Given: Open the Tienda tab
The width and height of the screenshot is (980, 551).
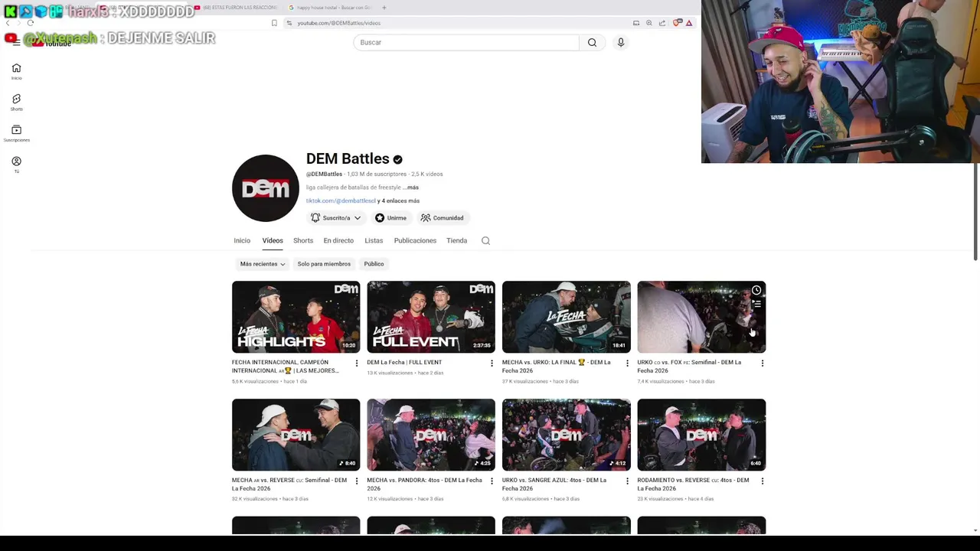Looking at the screenshot, I should tap(456, 240).
